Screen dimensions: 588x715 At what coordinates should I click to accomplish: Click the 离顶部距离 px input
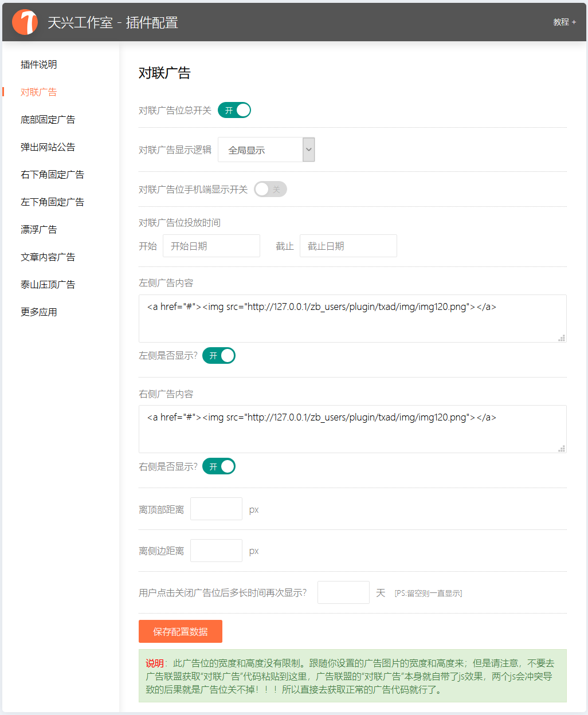coord(217,509)
